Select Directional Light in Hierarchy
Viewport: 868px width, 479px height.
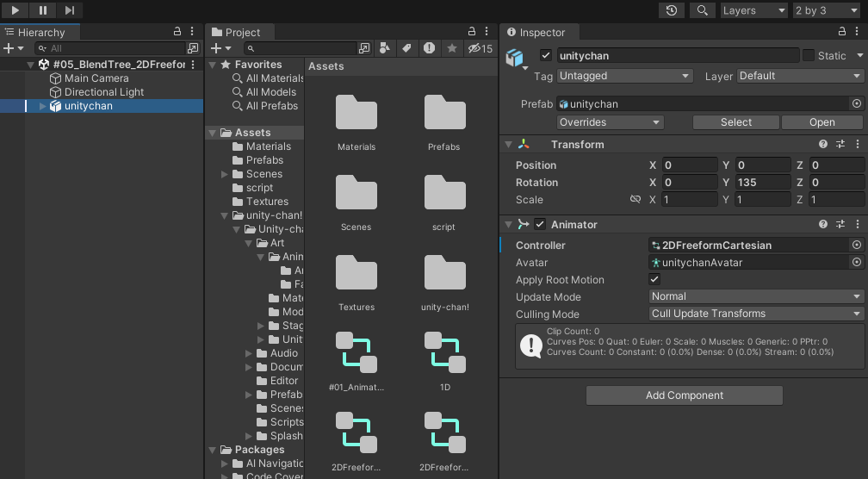click(104, 92)
